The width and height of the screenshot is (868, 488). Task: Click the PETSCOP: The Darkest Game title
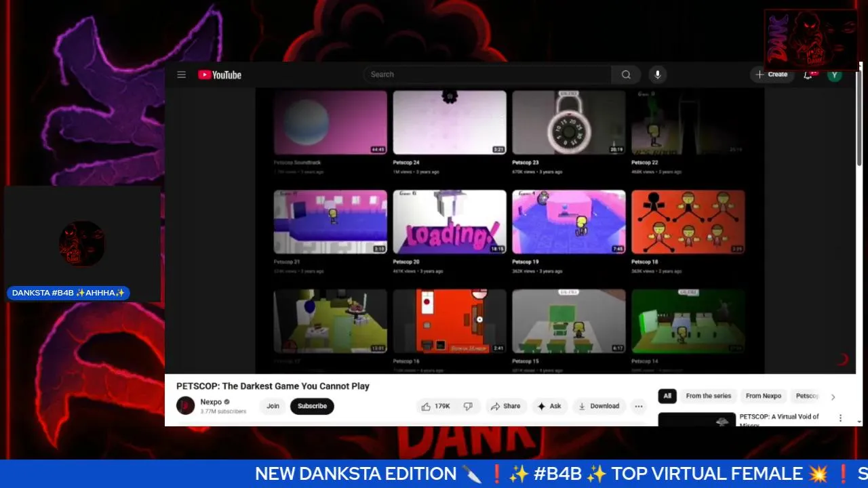pyautogui.click(x=273, y=386)
